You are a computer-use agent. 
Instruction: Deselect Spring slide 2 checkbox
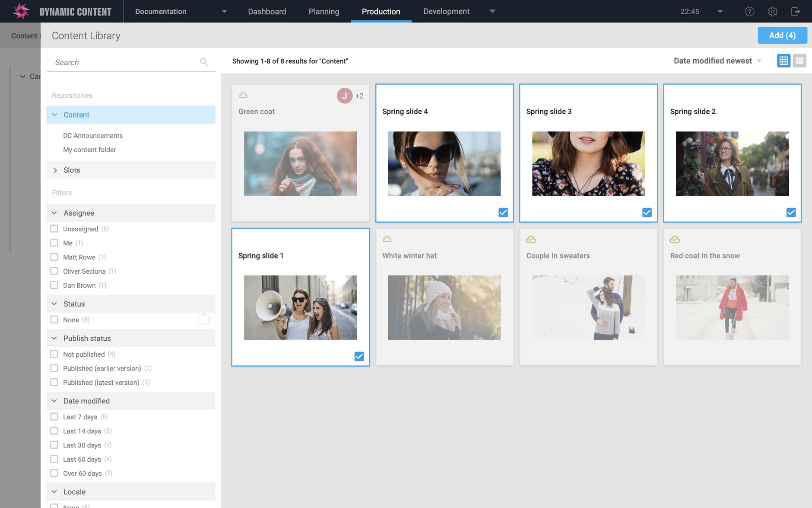pyautogui.click(x=791, y=212)
